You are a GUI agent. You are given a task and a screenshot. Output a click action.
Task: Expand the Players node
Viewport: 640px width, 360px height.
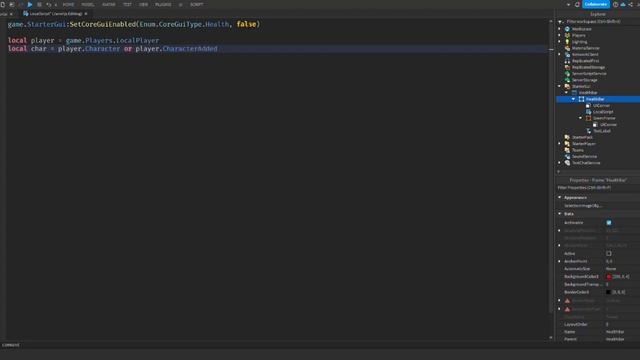tap(560, 36)
